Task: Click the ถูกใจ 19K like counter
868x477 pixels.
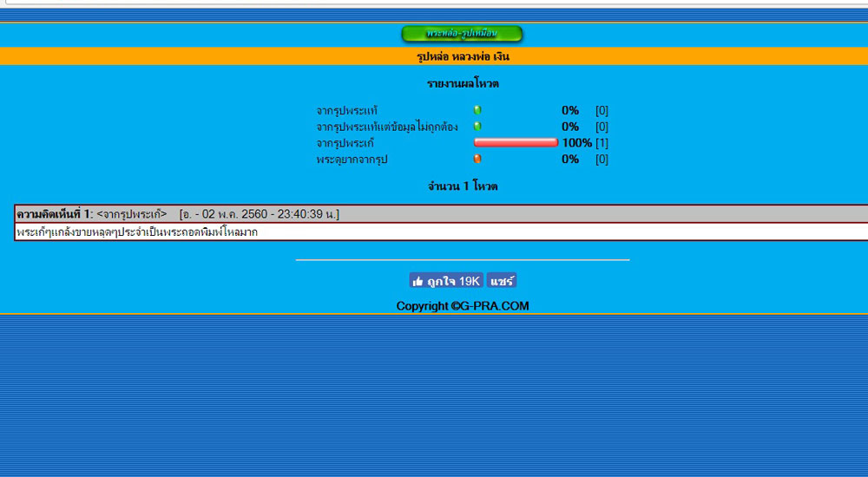Action: [446, 281]
